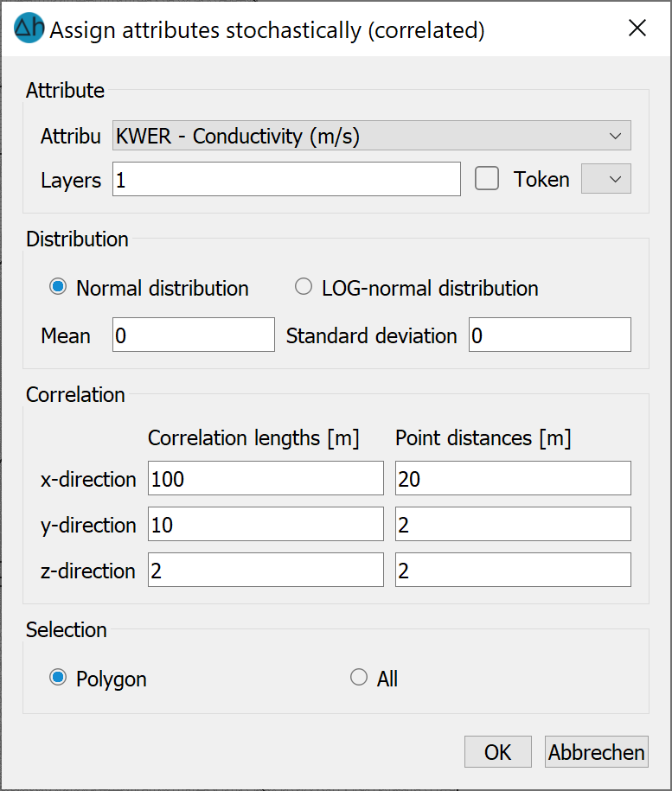Open the KWER Conductivity attribute dropdown
The height and width of the screenshot is (791, 672).
coord(371,135)
